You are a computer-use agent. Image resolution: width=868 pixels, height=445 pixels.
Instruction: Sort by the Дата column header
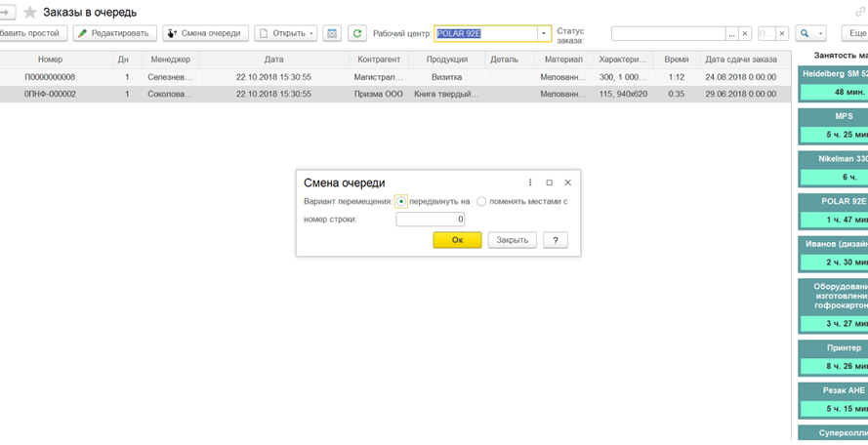click(x=273, y=60)
